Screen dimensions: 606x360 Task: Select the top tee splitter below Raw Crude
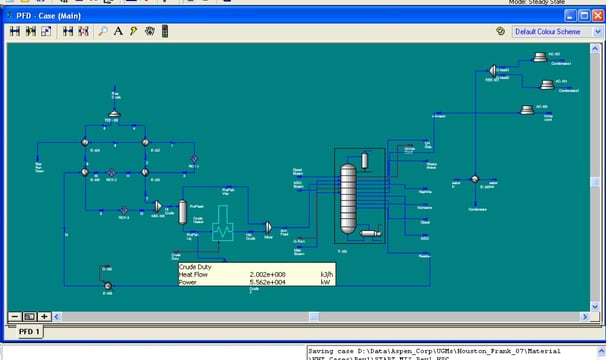pyautogui.click(x=114, y=114)
